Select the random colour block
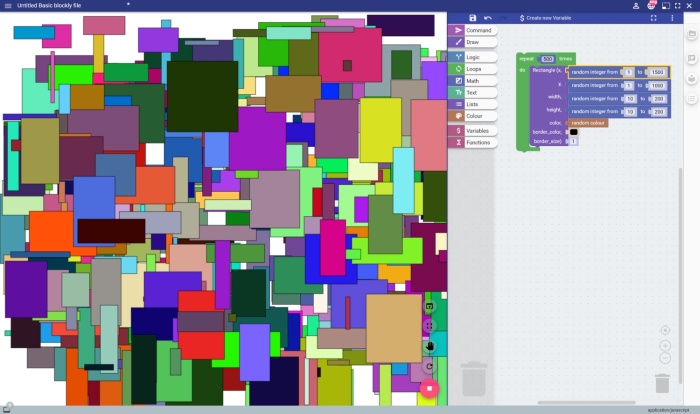Viewport: 700px width, 414px height. 588,123
